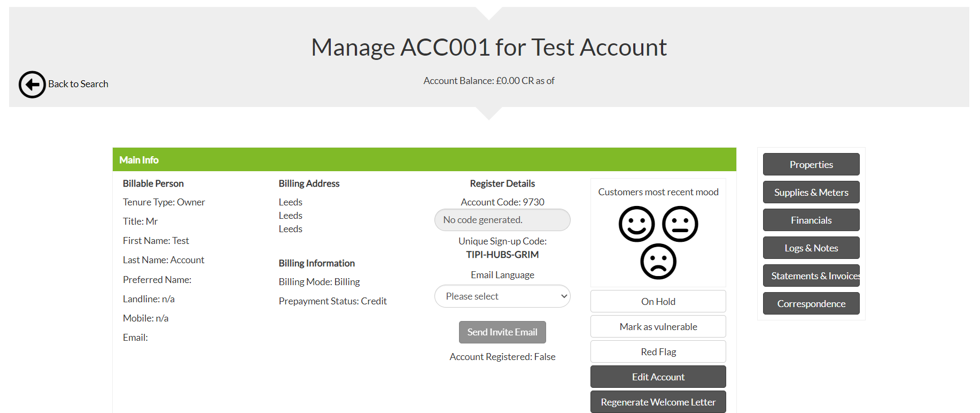This screenshot has height=413, width=980.
Task: Go to the Financials section
Action: tap(811, 220)
